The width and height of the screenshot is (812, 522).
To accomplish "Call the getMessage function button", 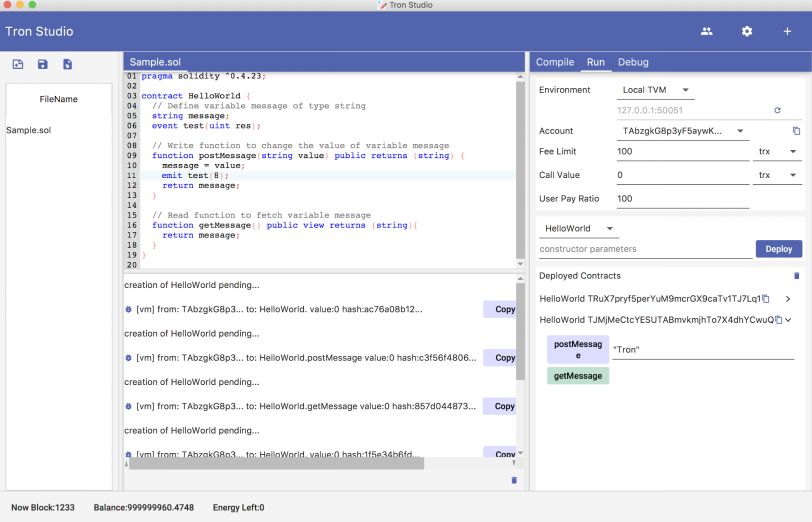I will (x=578, y=376).
